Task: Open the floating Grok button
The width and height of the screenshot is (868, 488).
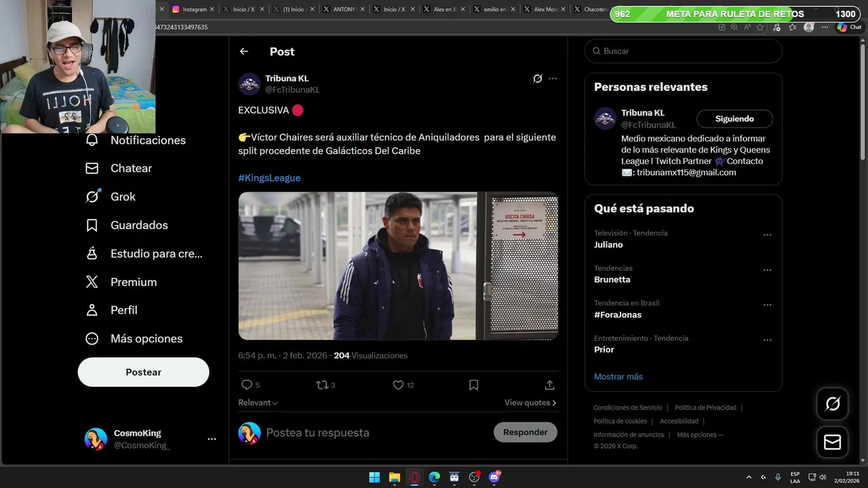Action: pos(833,405)
